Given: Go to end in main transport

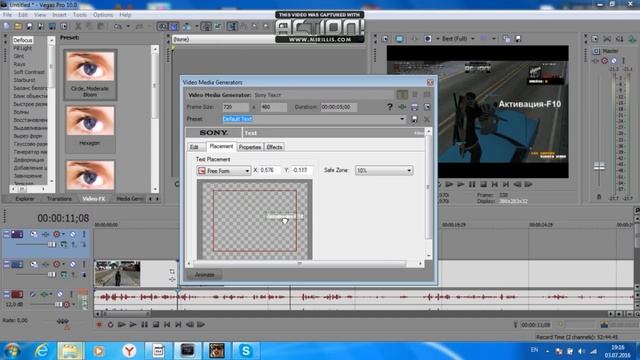Looking at the screenshot, I should tap(178, 325).
